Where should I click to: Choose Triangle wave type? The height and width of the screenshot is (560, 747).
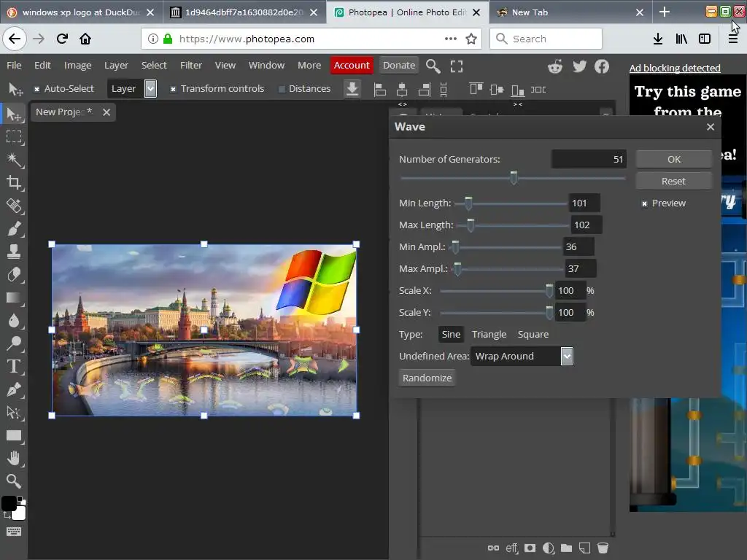(489, 334)
